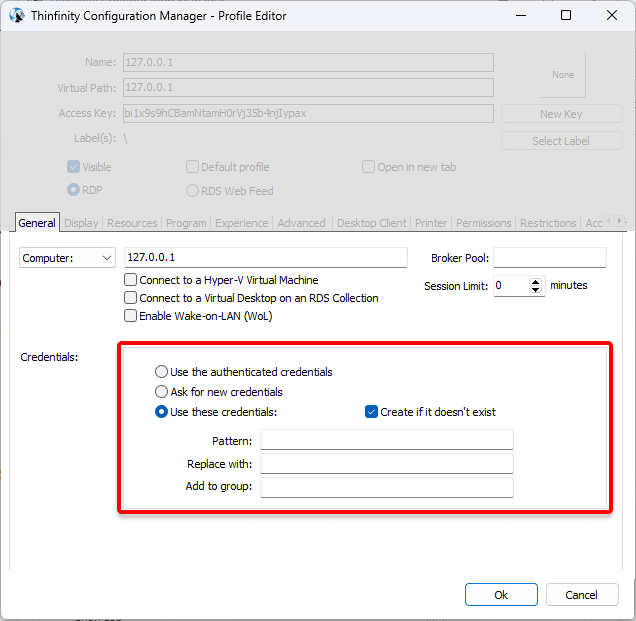Open the Resources tab
Screen dimensions: 636x621
132,223
